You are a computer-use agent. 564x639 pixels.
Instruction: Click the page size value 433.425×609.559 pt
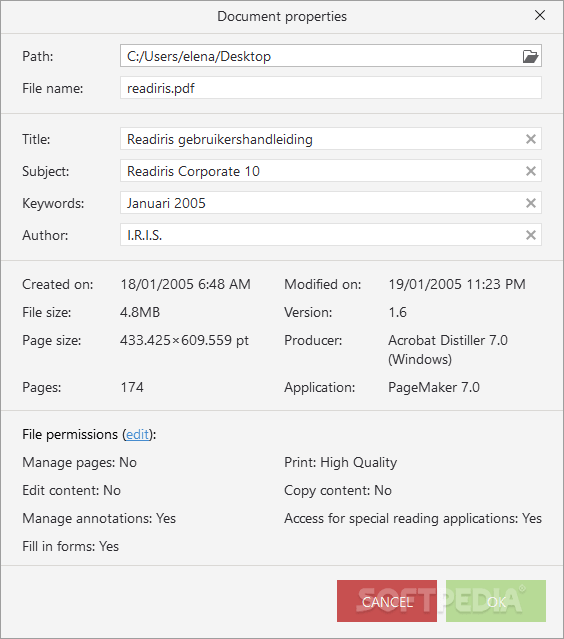pos(184,340)
